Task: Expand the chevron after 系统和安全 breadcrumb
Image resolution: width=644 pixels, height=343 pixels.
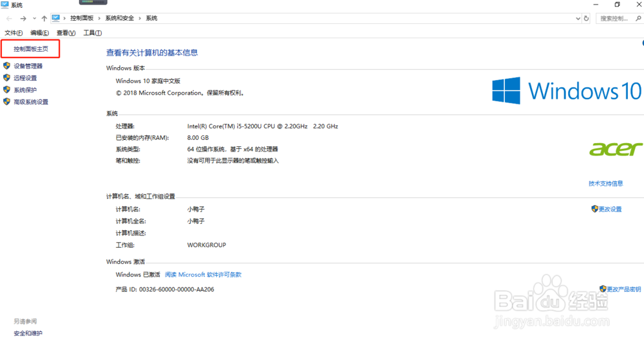Action: click(x=140, y=18)
